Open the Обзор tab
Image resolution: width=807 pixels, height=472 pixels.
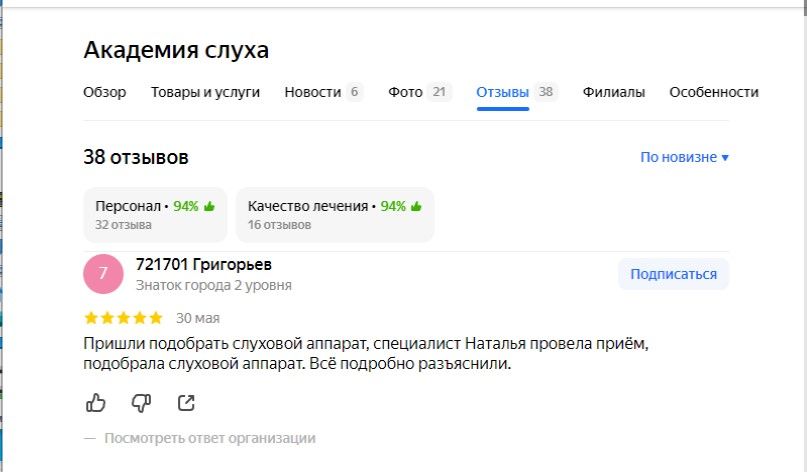104,92
